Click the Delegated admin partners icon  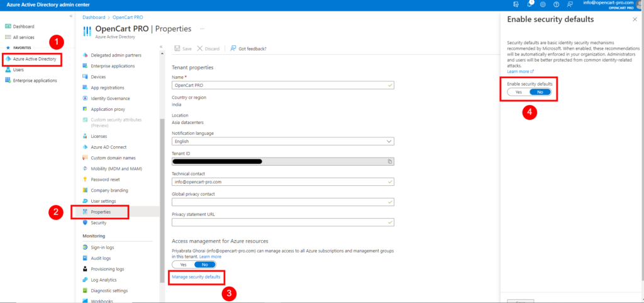[x=86, y=55]
